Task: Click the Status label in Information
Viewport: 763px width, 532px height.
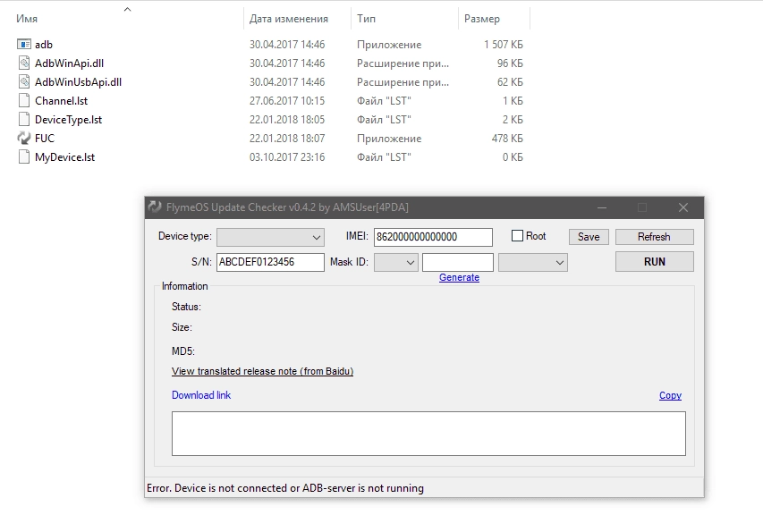Action: click(186, 307)
